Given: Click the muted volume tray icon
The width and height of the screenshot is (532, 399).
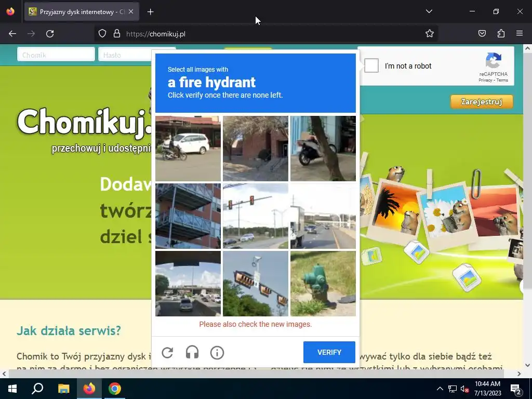Looking at the screenshot, I should point(464,389).
